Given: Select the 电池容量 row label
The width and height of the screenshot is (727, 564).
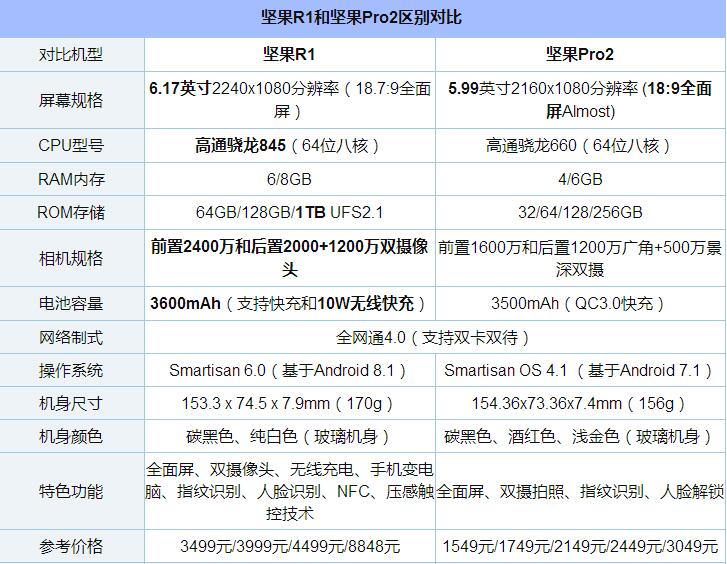Looking at the screenshot, I should tap(71, 304).
